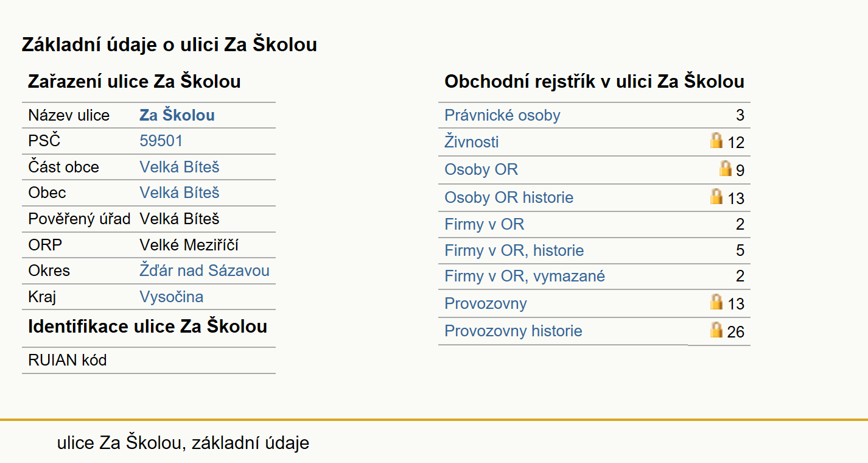868x463 pixels.
Task: Click the lock icon beside Živnosti count
Action: 716,141
